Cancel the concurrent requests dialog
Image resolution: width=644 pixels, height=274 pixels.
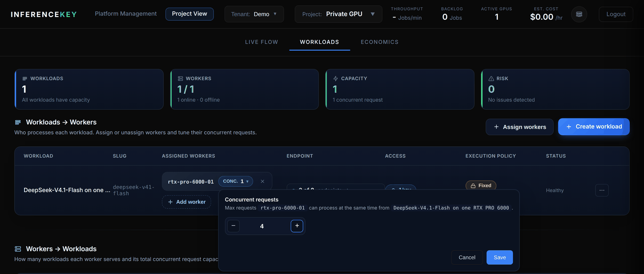click(x=467, y=257)
